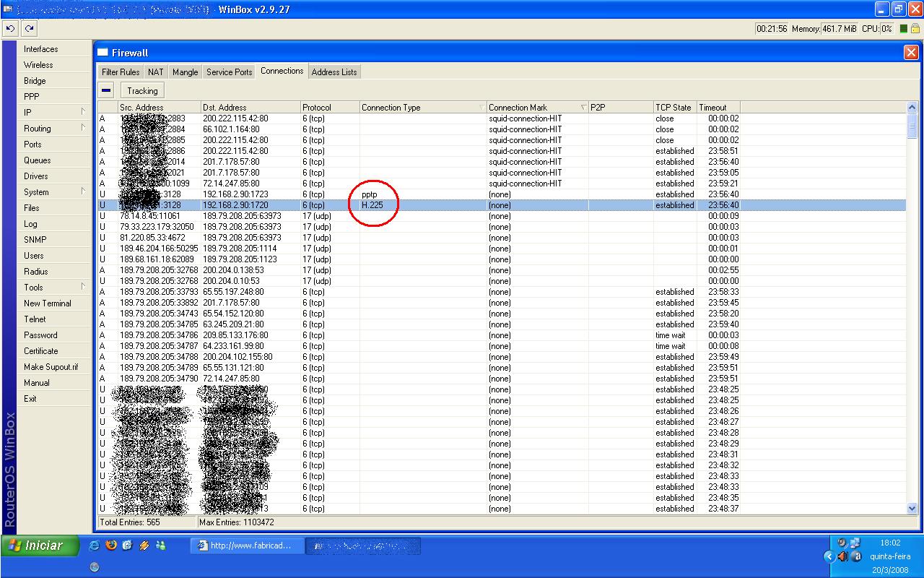
Task: Launch Firefox from the quick launch bar
Action: click(111, 545)
